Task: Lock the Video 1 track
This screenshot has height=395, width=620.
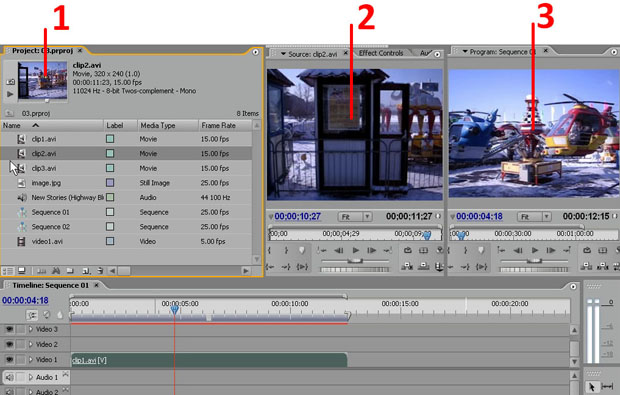Action: pyautogui.click(x=21, y=359)
